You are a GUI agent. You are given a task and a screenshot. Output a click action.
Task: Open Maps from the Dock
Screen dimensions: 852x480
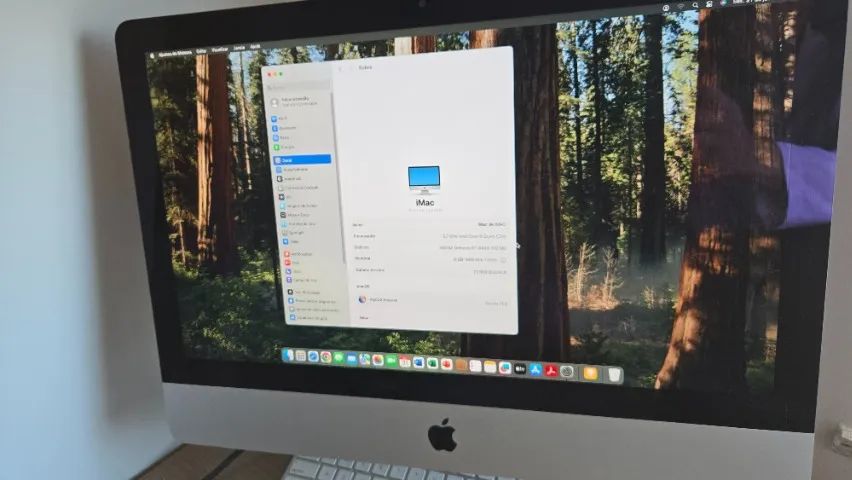[x=365, y=359]
